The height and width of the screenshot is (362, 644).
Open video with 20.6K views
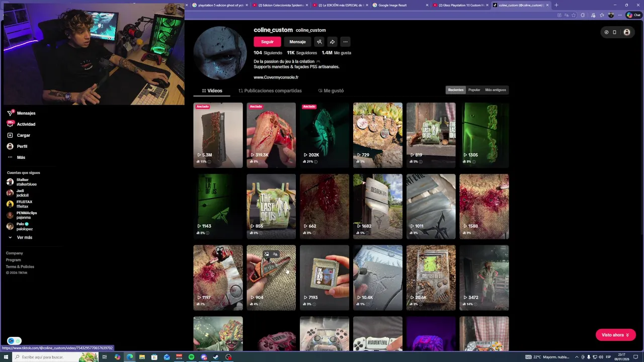click(x=431, y=278)
